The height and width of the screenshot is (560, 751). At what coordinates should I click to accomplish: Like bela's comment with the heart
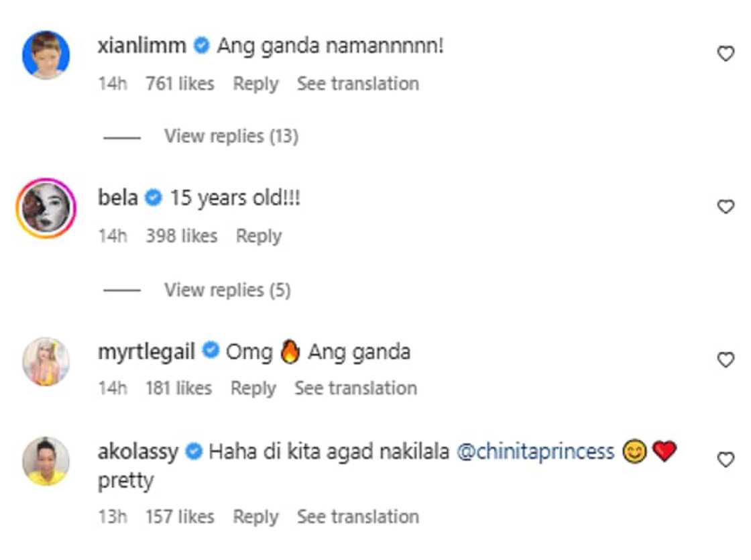click(x=726, y=207)
